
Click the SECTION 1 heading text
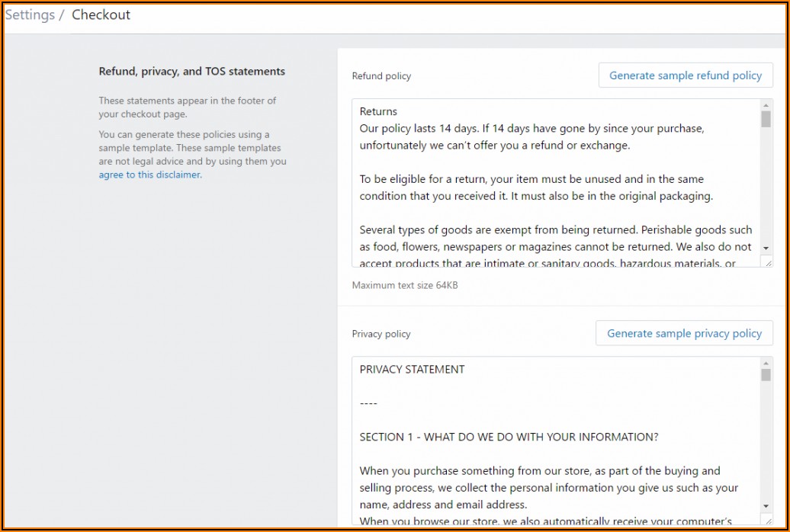point(509,437)
